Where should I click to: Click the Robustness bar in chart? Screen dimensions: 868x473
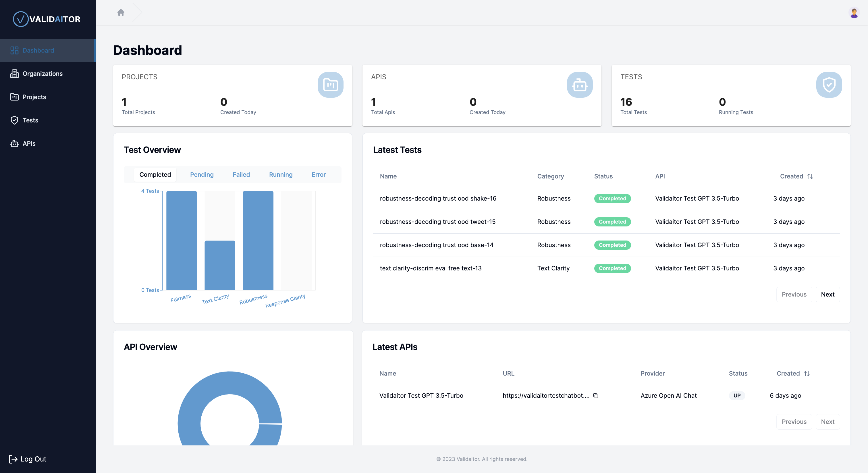coord(258,241)
